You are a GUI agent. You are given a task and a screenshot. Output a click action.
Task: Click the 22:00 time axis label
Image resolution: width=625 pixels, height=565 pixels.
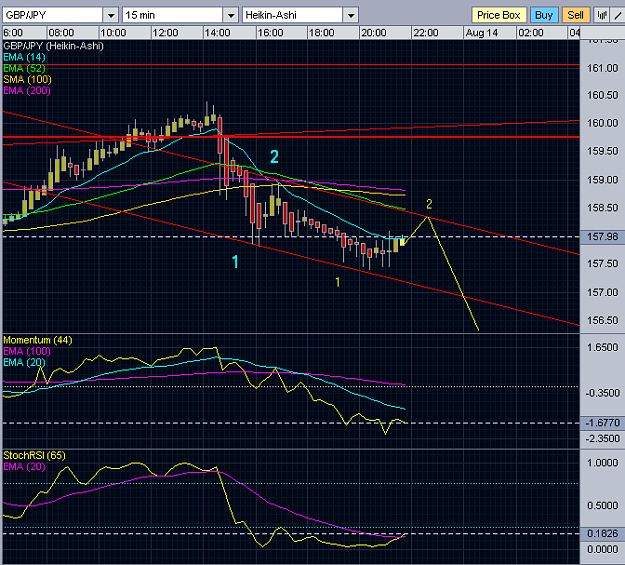coord(425,33)
